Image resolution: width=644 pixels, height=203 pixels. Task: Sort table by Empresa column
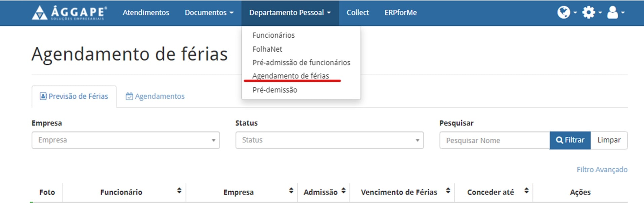(291, 191)
